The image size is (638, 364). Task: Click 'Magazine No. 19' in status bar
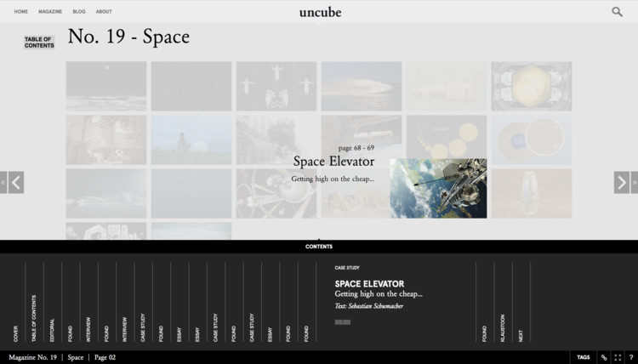click(x=32, y=357)
